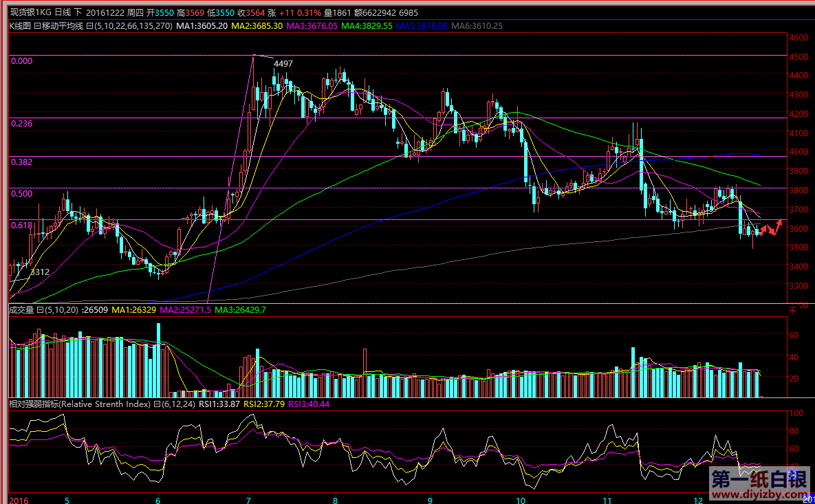Select the magenta RSI3:40.44 label
This screenshot has width=815, height=504.
[x=309, y=404]
